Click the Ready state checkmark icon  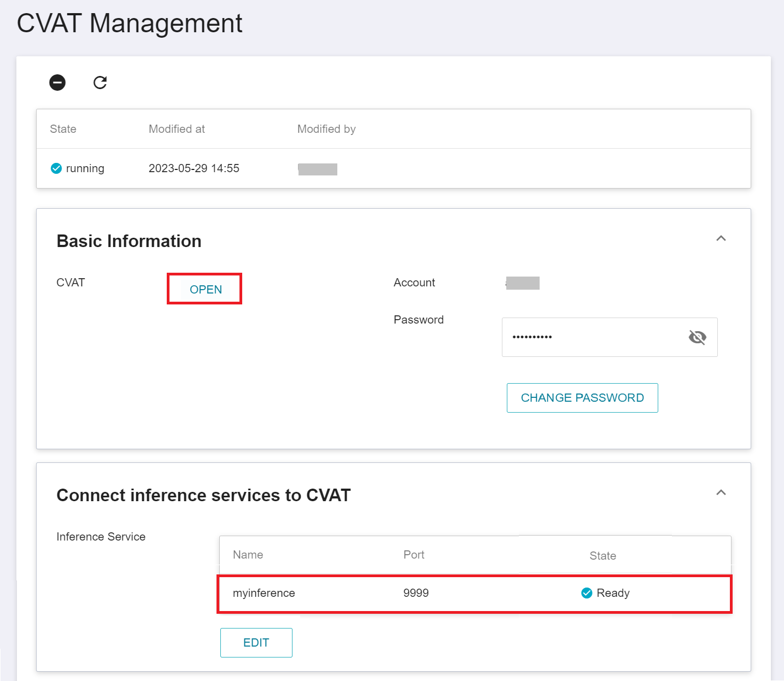pos(587,593)
